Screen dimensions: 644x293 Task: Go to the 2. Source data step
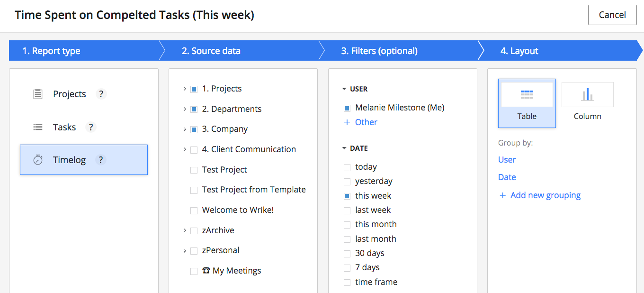211,51
